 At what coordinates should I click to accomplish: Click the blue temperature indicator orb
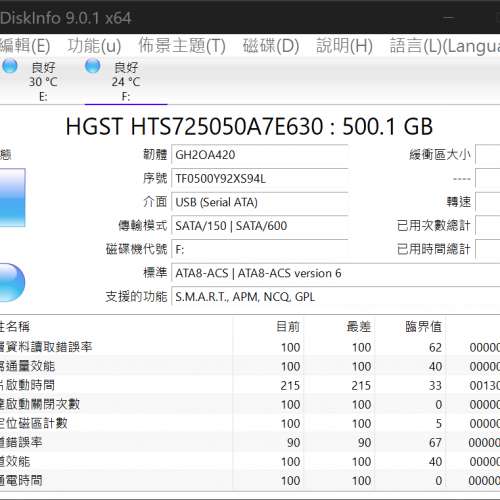[12, 282]
